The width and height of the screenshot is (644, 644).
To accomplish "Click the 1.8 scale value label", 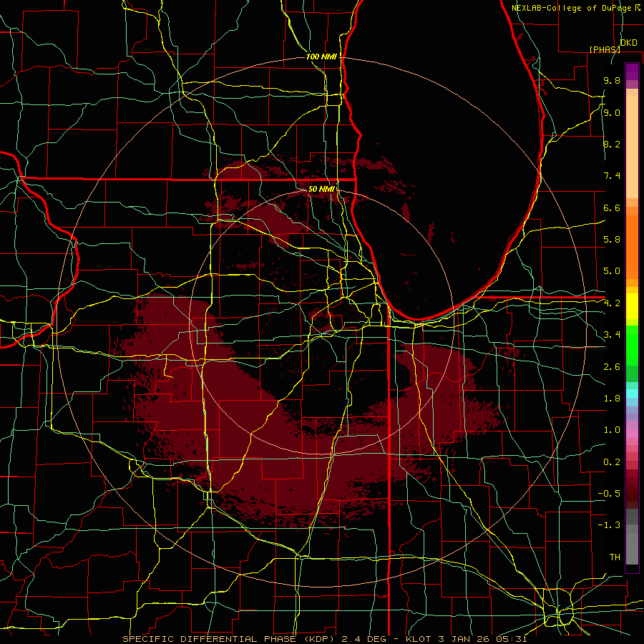I will pyautogui.click(x=612, y=399).
